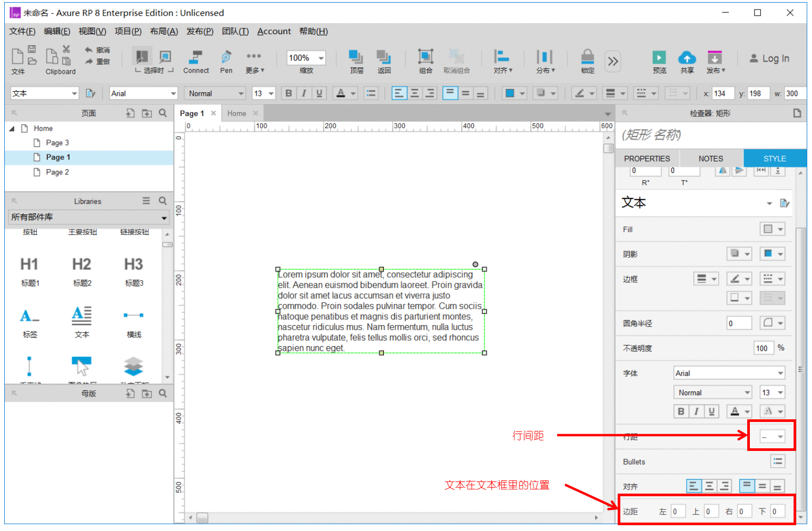Search masters in the 母版 panel
This screenshot has height=531, width=812.
pyautogui.click(x=163, y=393)
